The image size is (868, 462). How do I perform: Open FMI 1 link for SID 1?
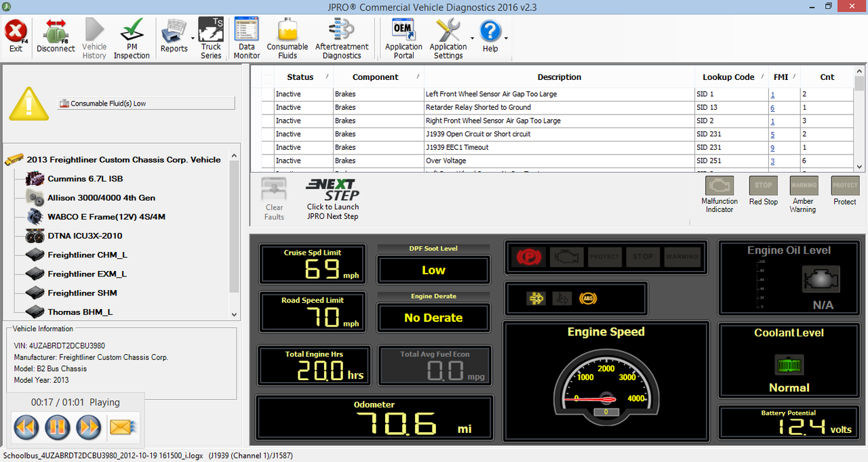[x=772, y=94]
